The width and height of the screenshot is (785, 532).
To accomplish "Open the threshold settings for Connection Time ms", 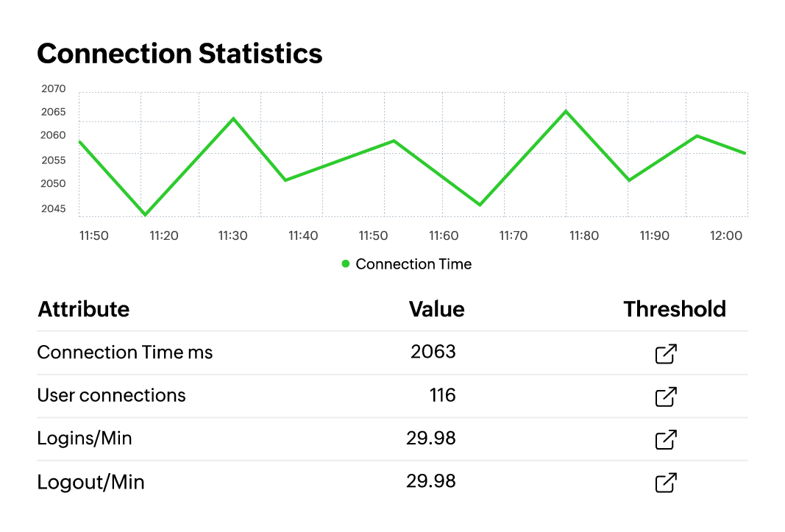I will tap(665, 354).
